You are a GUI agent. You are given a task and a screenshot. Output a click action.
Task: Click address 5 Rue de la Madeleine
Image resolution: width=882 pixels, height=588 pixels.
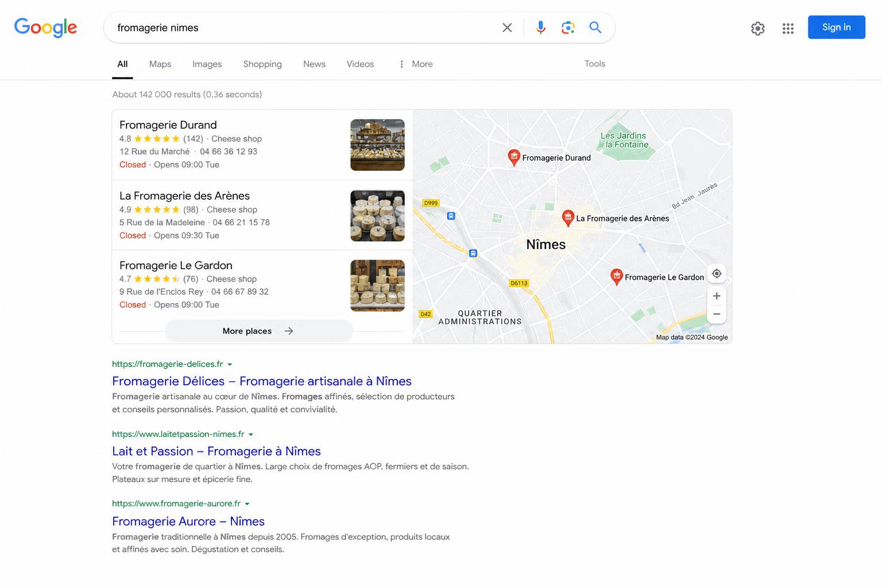(162, 222)
